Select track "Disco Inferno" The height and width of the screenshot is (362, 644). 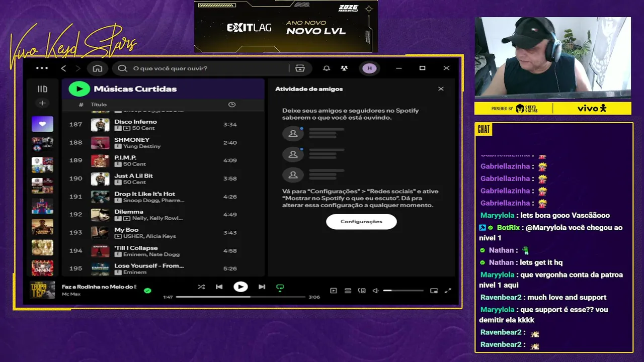135,122
